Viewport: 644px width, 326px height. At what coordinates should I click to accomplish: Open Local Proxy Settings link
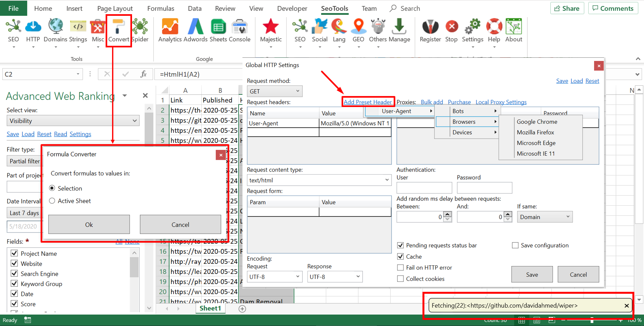tap(501, 102)
